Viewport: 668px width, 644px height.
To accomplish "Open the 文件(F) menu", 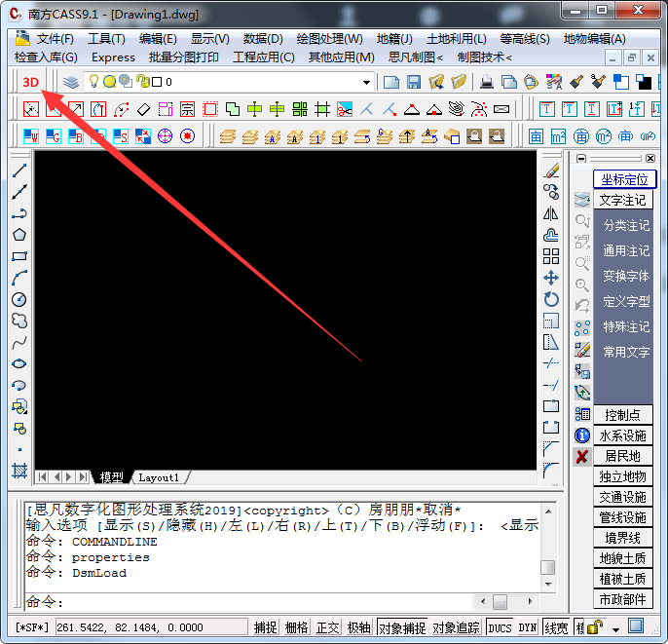I will click(55, 39).
